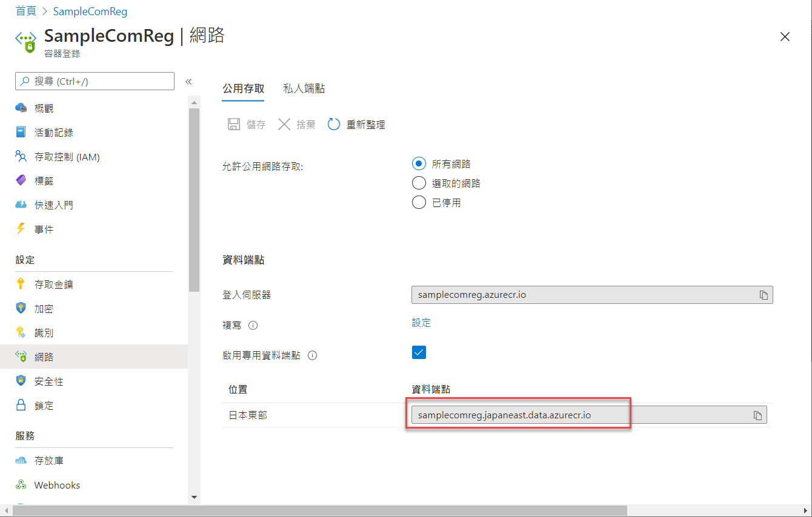Click the 日本東部 location cell
This screenshot has height=517, width=812.
click(x=247, y=415)
